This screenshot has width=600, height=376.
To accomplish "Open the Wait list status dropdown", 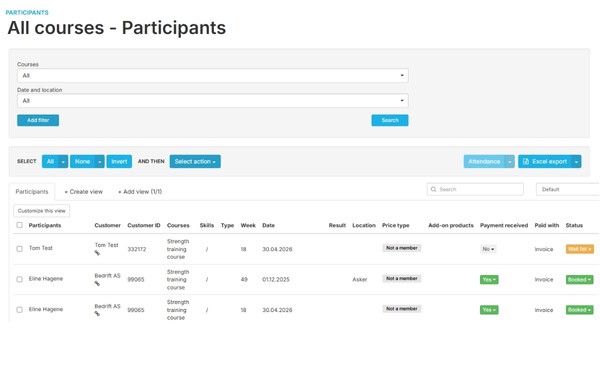I will pyautogui.click(x=580, y=249).
